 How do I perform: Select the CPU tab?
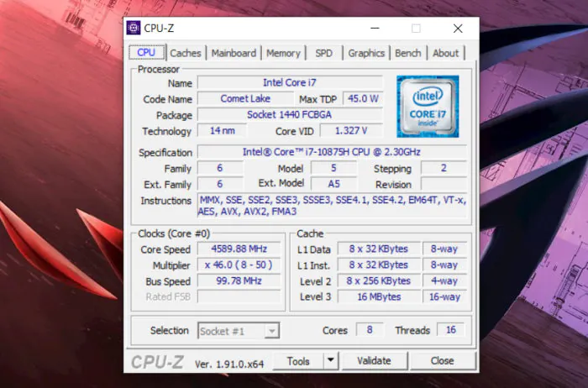tap(146, 52)
